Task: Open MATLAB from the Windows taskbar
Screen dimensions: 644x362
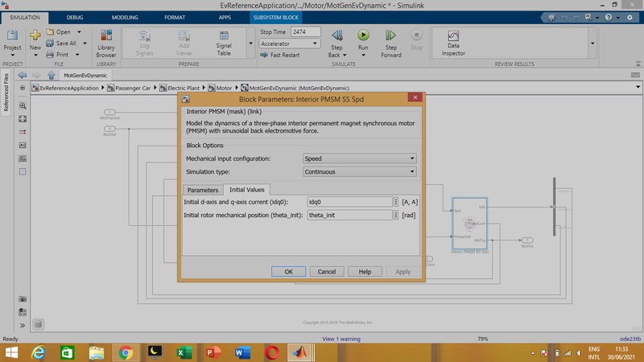Action: (299, 352)
